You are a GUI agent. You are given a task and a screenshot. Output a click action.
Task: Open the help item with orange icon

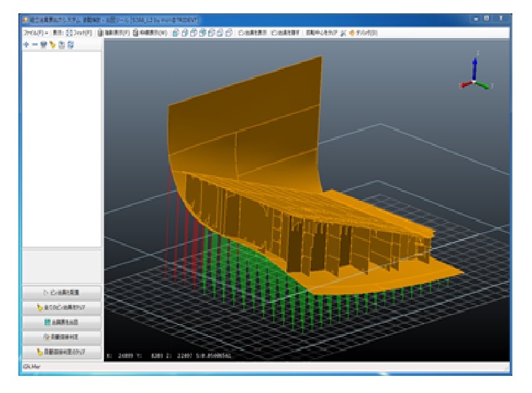tap(364, 33)
